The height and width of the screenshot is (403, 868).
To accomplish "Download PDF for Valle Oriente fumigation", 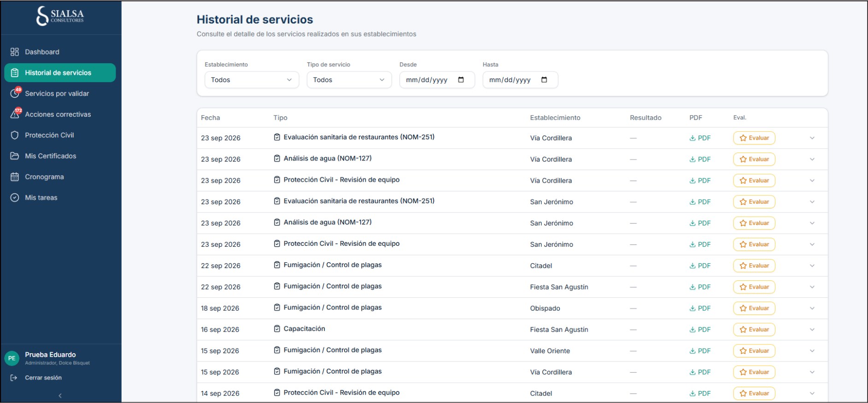I will pos(700,351).
